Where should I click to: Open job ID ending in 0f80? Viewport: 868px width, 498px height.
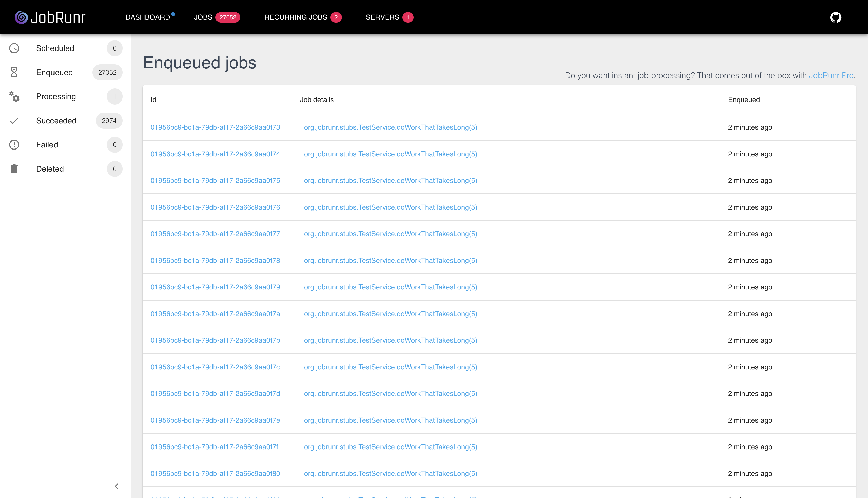215,474
